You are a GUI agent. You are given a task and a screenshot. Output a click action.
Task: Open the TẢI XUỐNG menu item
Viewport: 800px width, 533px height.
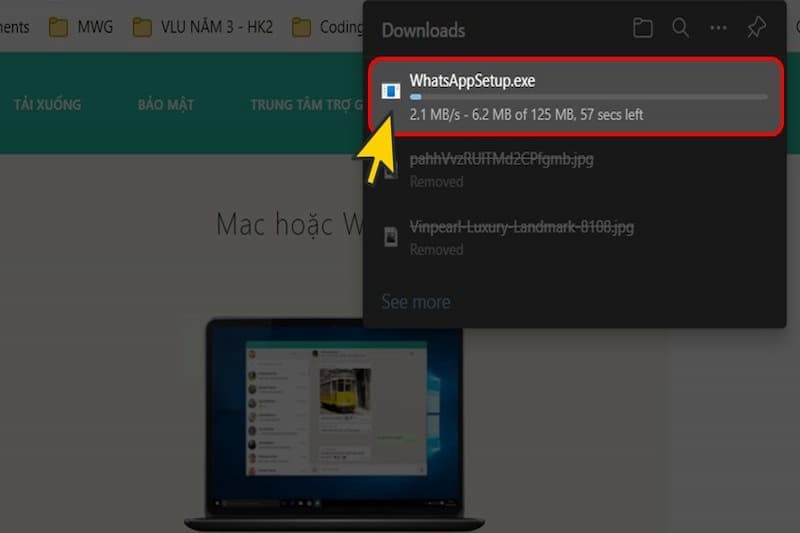(47, 105)
